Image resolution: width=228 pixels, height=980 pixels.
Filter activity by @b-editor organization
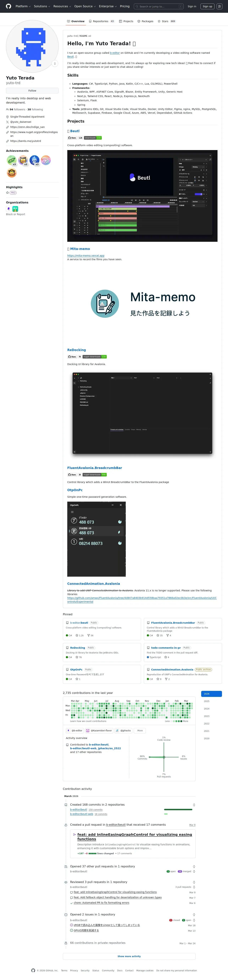75,730
